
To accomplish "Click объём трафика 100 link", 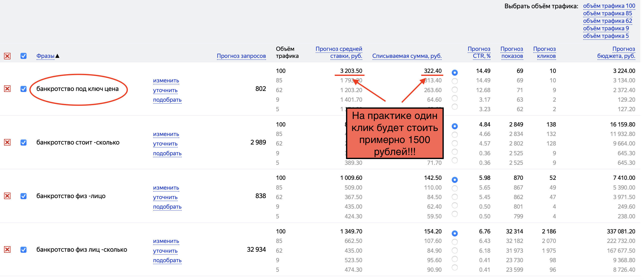I will [609, 6].
